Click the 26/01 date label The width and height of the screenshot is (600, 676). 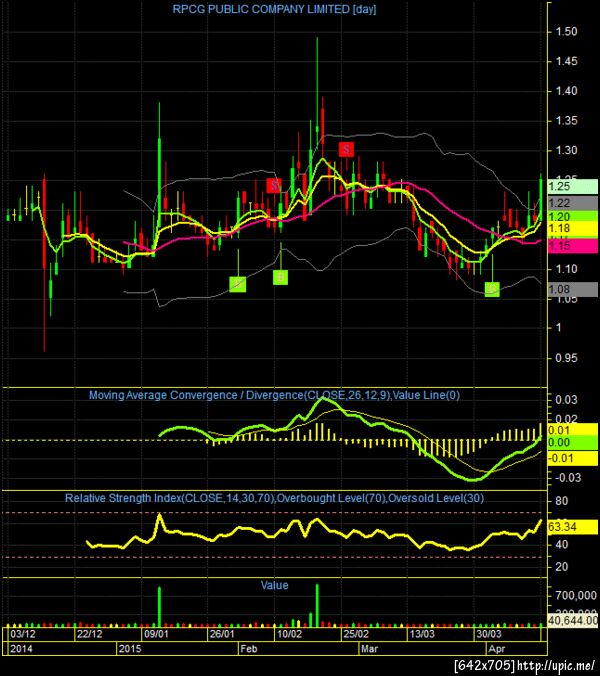[x=222, y=634]
